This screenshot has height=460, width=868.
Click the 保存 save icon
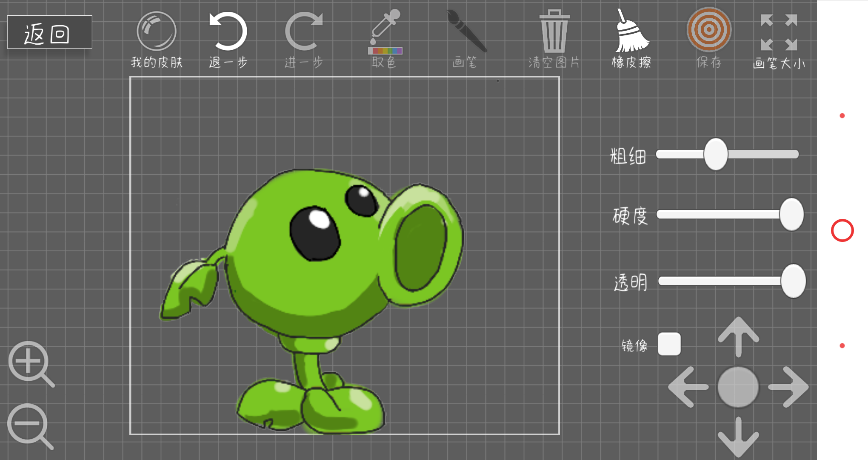coord(709,38)
